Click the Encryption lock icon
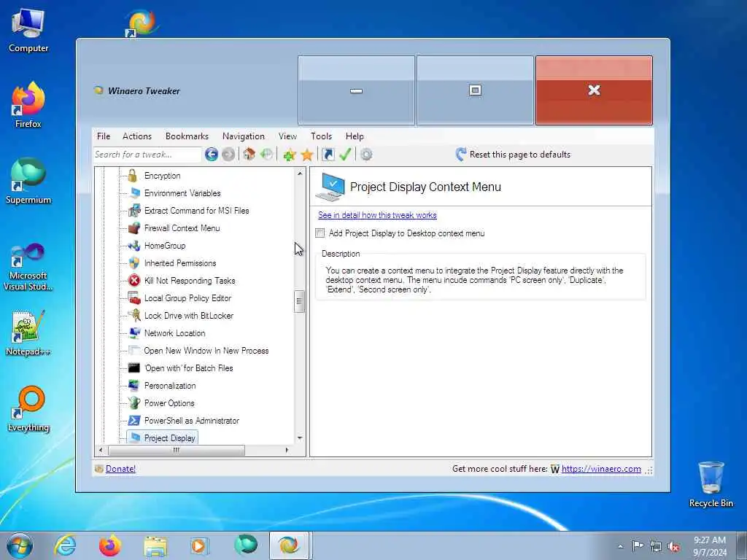The image size is (747, 560). [x=133, y=176]
